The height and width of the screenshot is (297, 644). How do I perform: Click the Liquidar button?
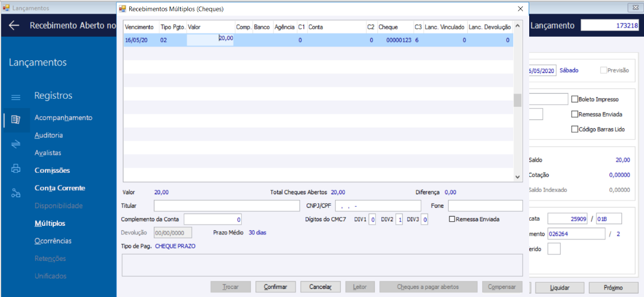pyautogui.click(x=560, y=287)
